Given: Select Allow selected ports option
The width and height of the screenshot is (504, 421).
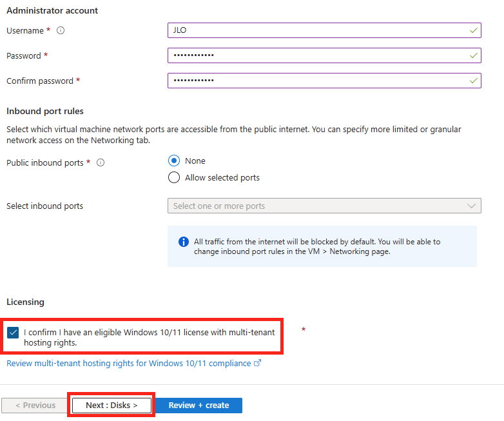Looking at the screenshot, I should [174, 177].
